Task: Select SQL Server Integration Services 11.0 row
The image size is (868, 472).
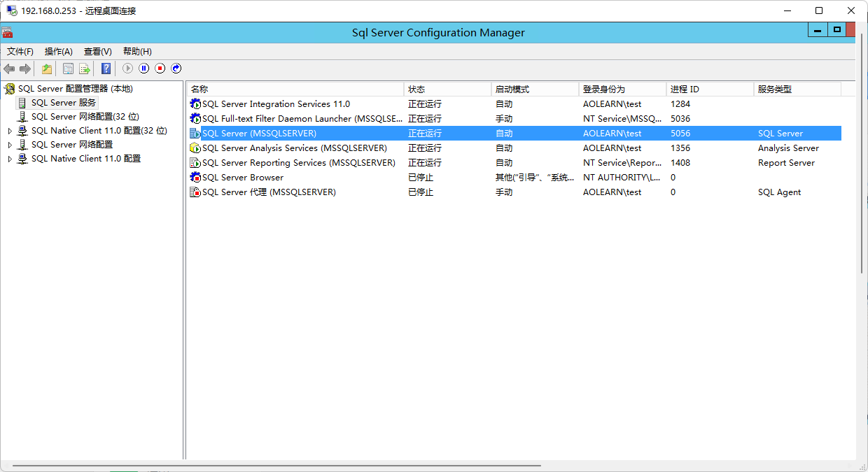Action: tap(514, 104)
